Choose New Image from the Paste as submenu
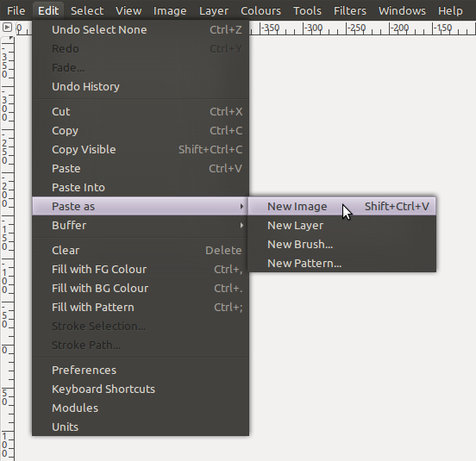Screen dimensions: 476x461 pos(341,206)
